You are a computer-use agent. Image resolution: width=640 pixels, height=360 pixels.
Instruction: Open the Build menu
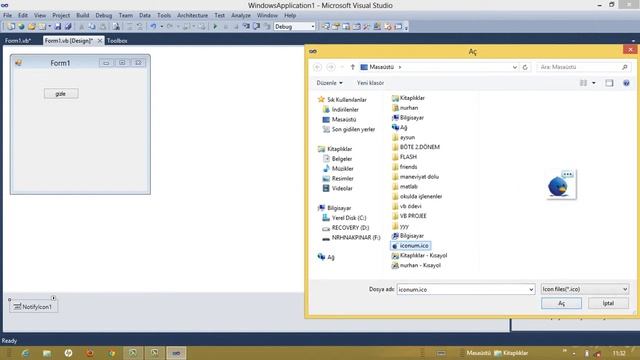click(82, 15)
